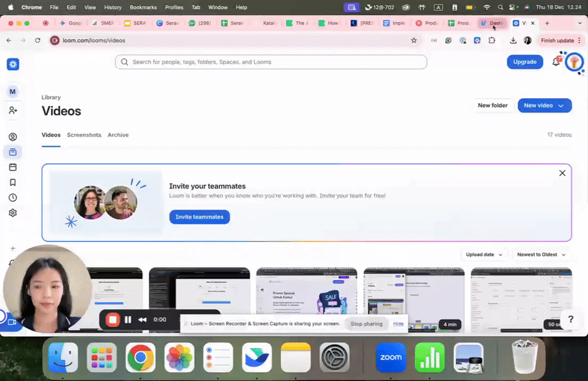
Task: Open the clock icon in sidebar
Action: [13, 197]
